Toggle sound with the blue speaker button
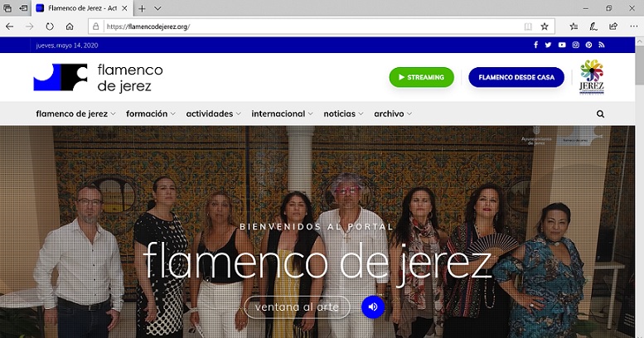Viewport: 644px width, 338px height. tap(373, 307)
